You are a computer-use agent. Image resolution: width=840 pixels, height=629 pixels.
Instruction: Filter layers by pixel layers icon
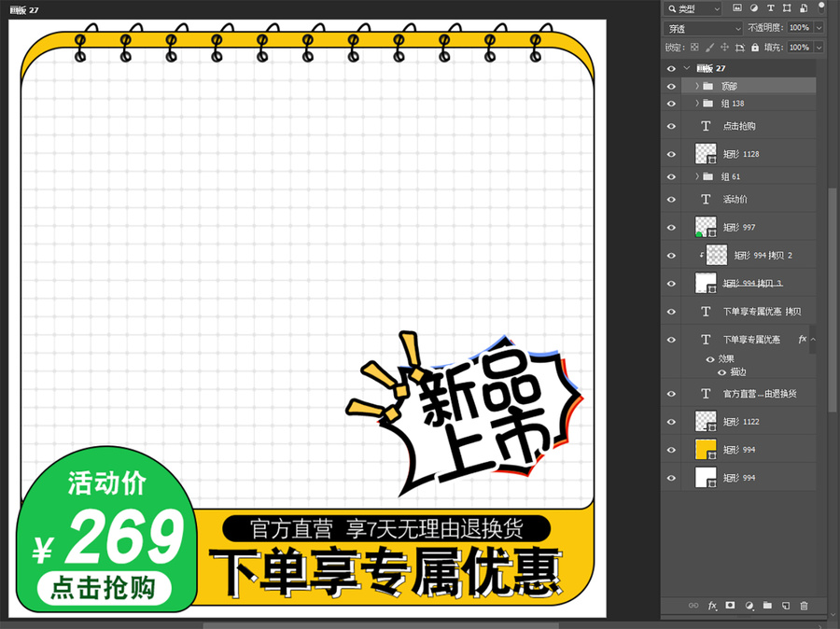pyautogui.click(x=737, y=8)
